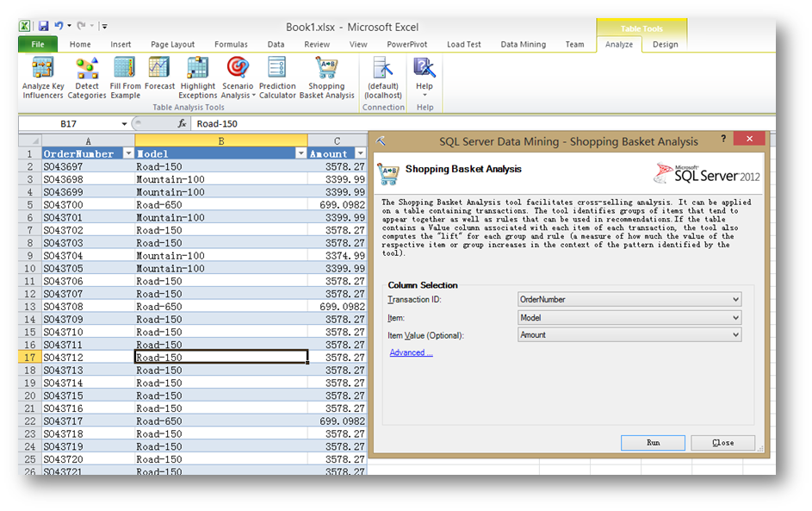812x511 pixels.
Task: Customize the quick access toolbar dropdown
Action: point(104,26)
